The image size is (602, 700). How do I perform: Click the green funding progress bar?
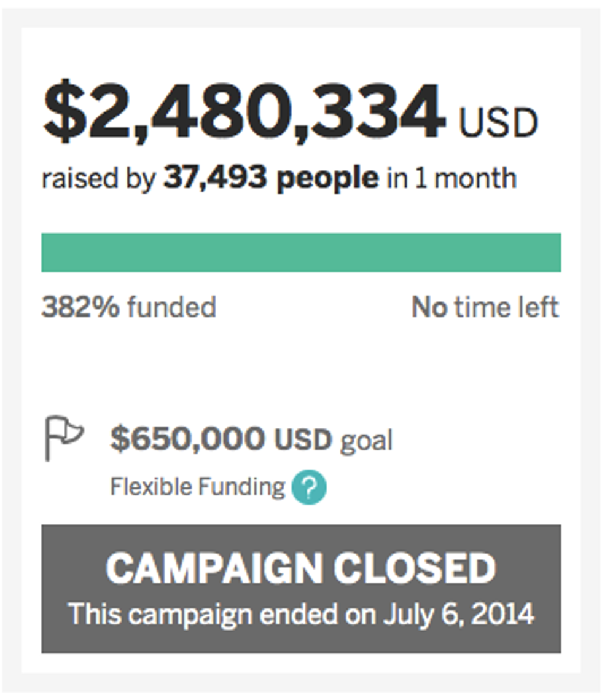[x=301, y=253]
